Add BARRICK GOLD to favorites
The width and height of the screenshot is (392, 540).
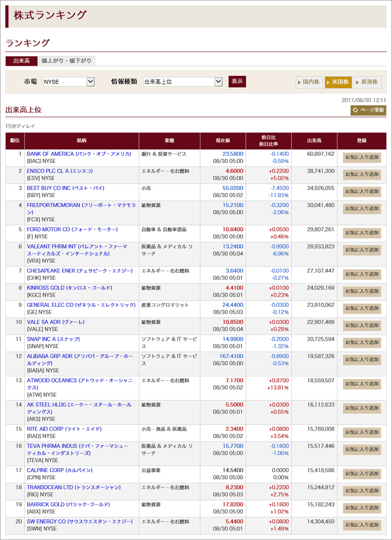[362, 508]
